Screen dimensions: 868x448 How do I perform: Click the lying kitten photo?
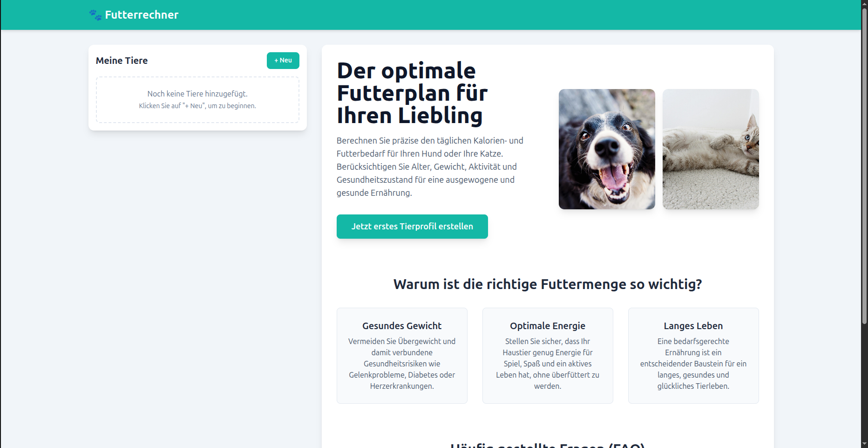(x=710, y=149)
